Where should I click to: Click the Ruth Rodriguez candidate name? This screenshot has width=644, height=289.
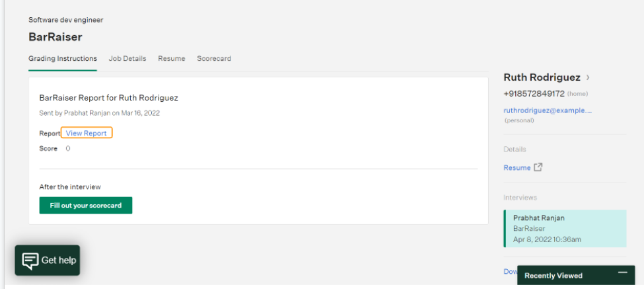[542, 77]
